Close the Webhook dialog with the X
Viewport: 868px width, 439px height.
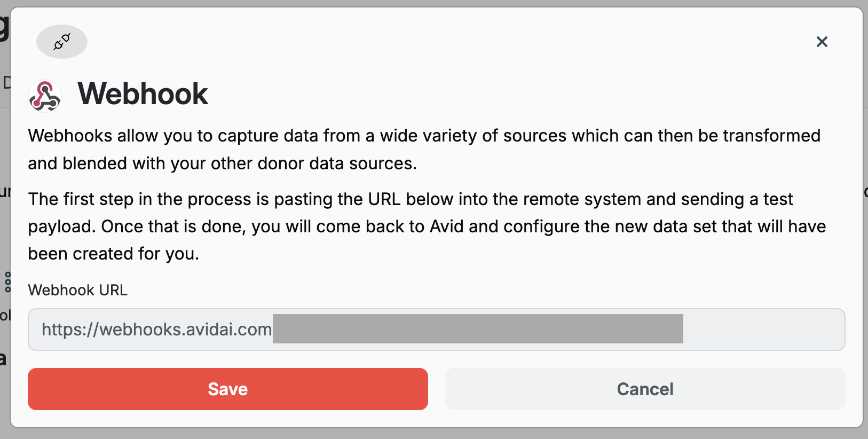tap(822, 42)
